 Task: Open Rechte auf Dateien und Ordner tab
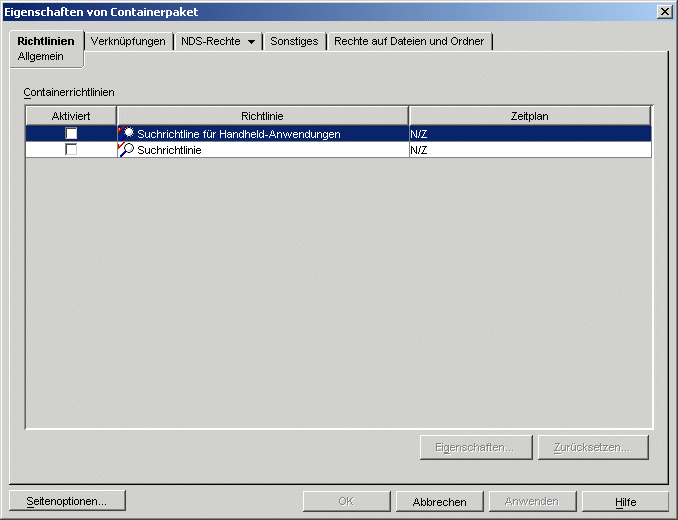pos(409,41)
